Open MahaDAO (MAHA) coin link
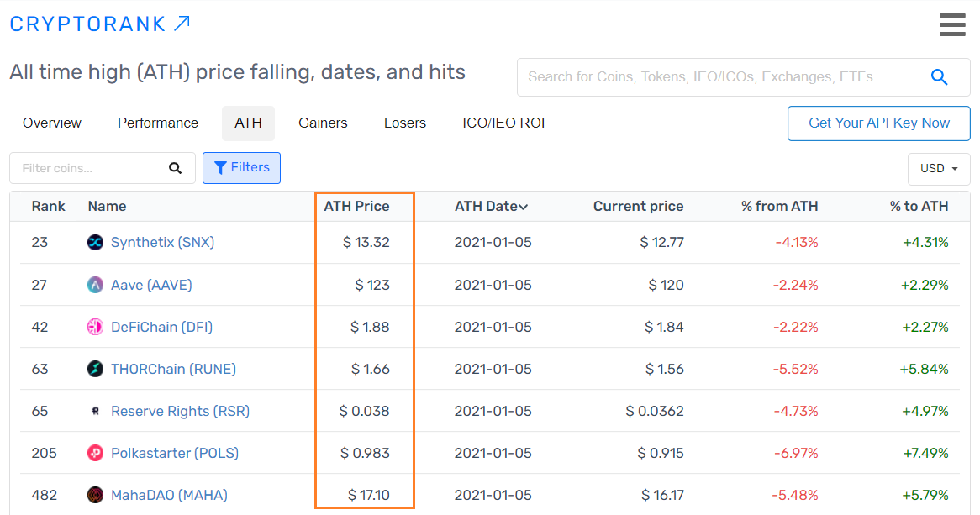980x515 pixels. pyautogui.click(x=169, y=495)
